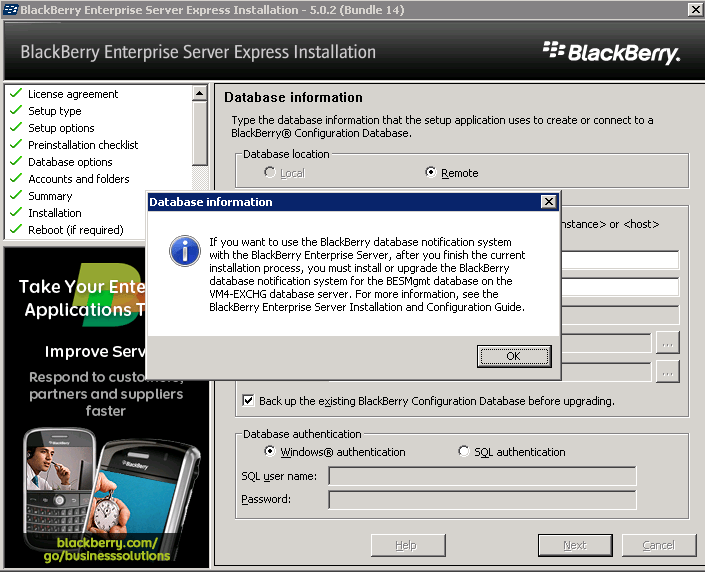Image resolution: width=705 pixels, height=572 pixels.
Task: Click green checkmark beside Setup type
Action: [15, 111]
